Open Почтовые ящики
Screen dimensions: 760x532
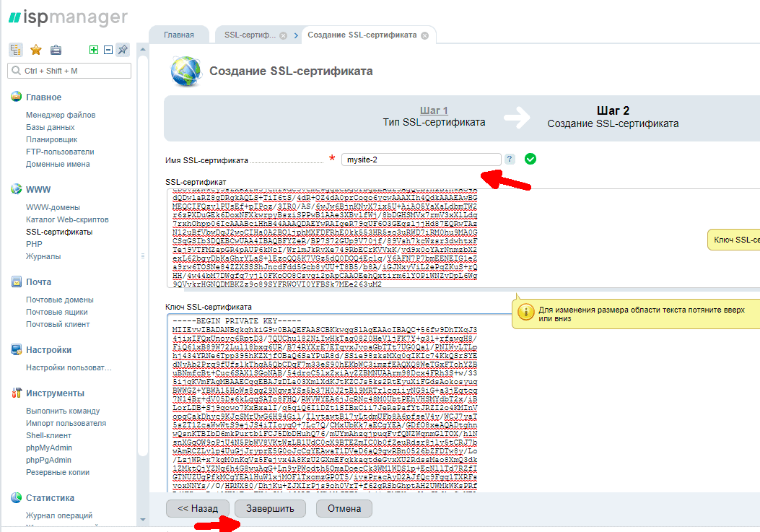(x=57, y=312)
